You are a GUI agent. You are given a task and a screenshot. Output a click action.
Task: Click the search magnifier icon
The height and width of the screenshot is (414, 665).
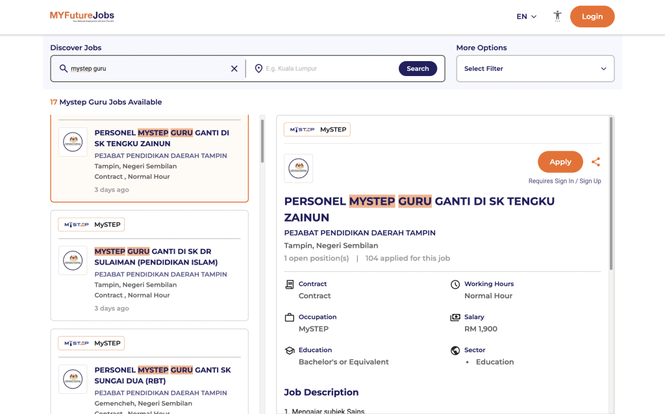[63, 68]
